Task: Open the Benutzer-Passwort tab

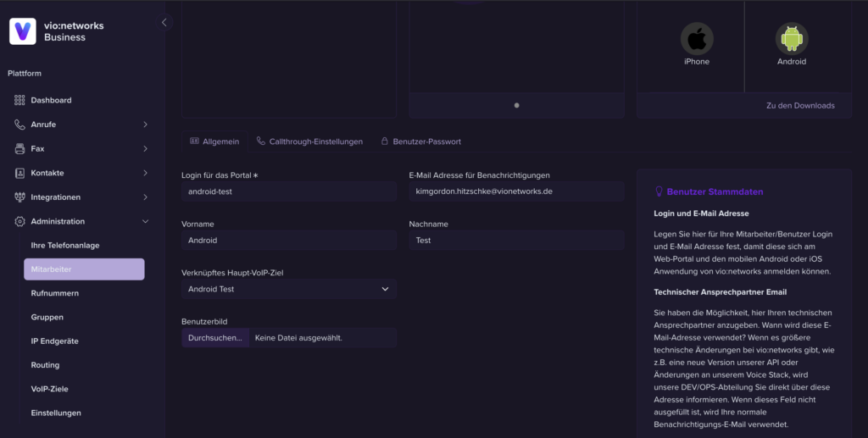Action: click(420, 141)
